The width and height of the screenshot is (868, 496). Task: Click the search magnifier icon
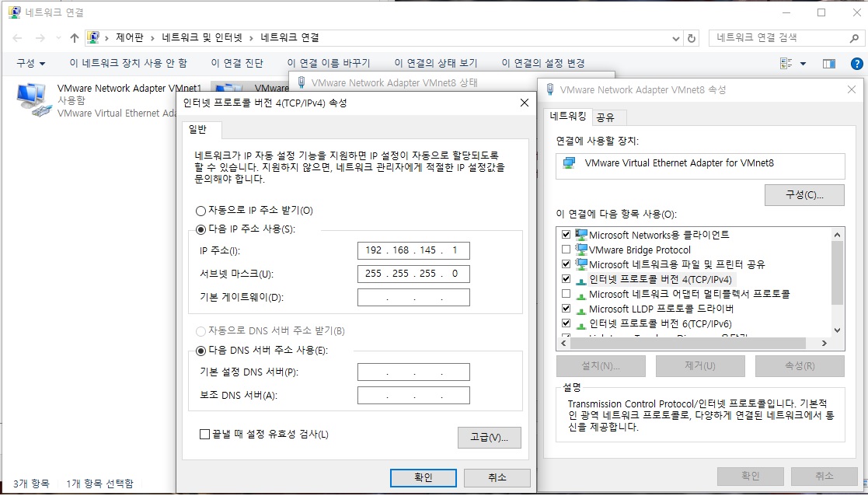coord(854,38)
